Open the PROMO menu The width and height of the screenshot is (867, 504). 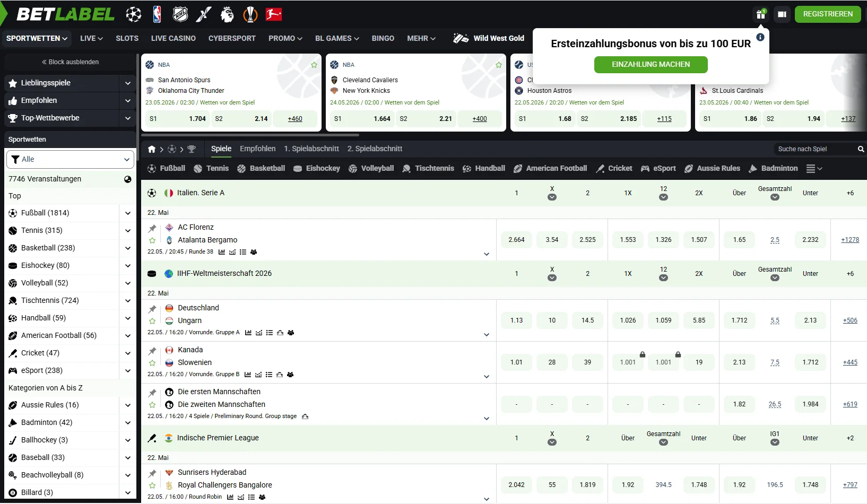(285, 38)
